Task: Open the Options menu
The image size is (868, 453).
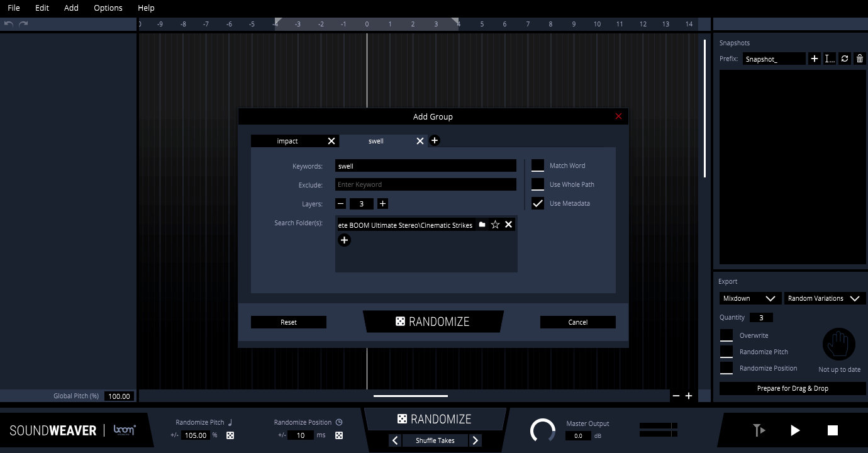Action: click(108, 8)
